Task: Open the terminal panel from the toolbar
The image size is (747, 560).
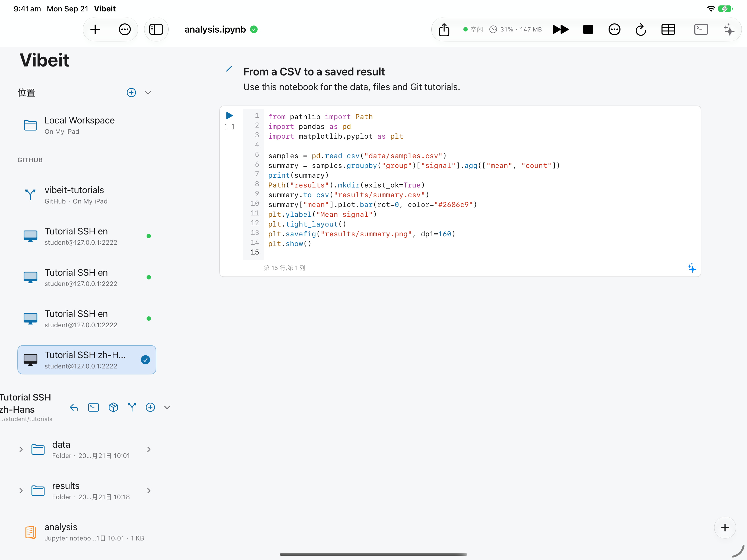Action: (x=701, y=29)
